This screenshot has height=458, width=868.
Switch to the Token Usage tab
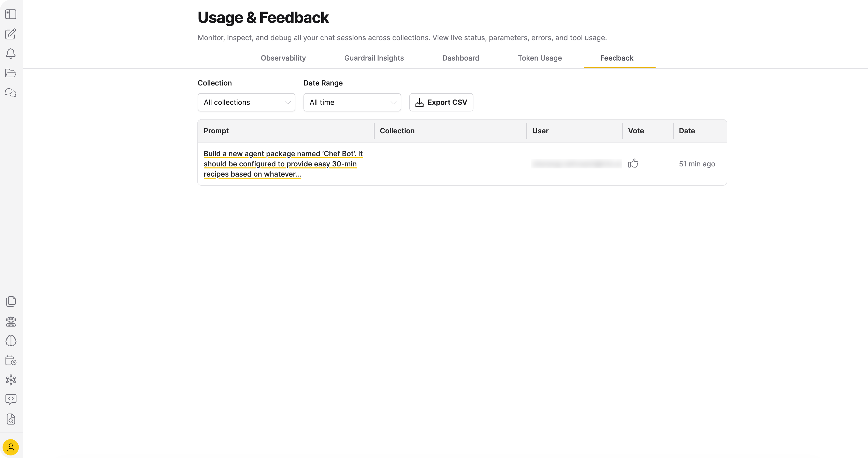click(x=540, y=58)
